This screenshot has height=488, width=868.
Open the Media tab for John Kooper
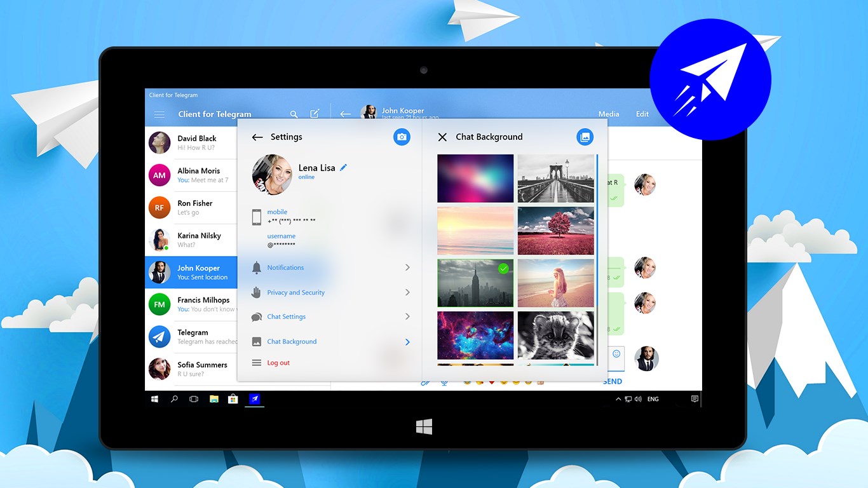click(608, 114)
